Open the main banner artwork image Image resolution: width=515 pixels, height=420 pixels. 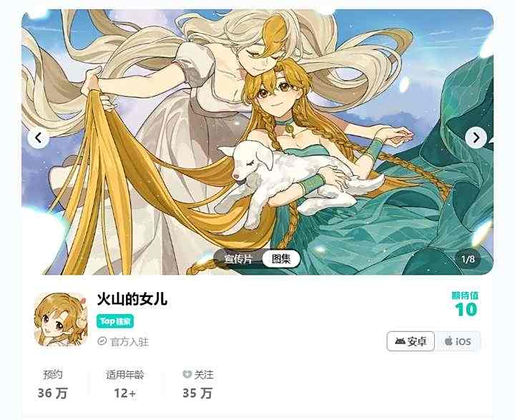(x=257, y=142)
